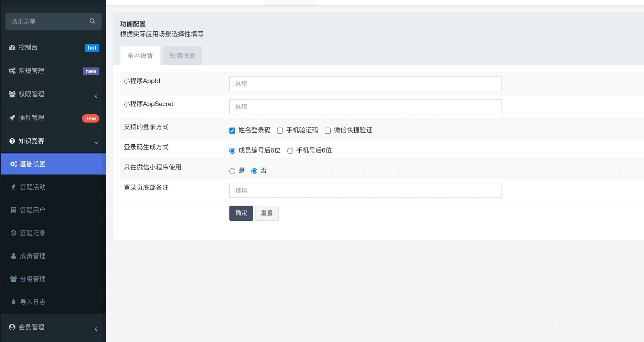Expand the 权限管理 menu chevron
The height and width of the screenshot is (342, 644).
[x=96, y=96]
